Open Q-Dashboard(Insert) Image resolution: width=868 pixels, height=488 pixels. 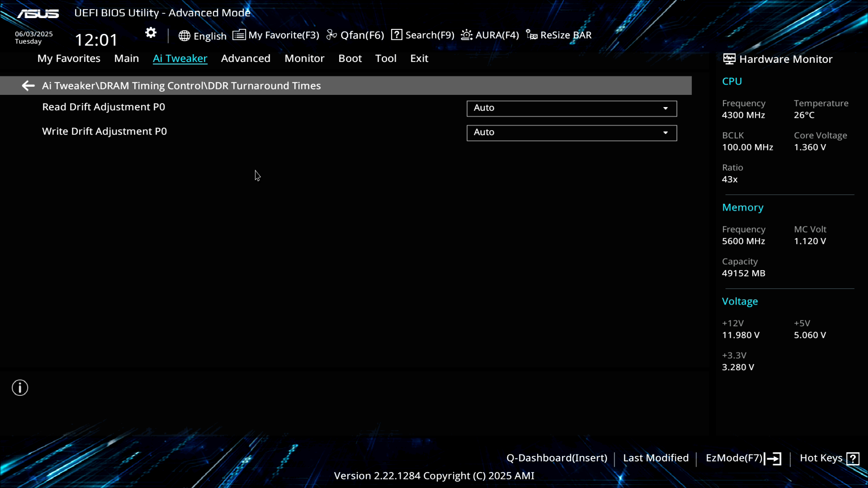click(x=557, y=458)
